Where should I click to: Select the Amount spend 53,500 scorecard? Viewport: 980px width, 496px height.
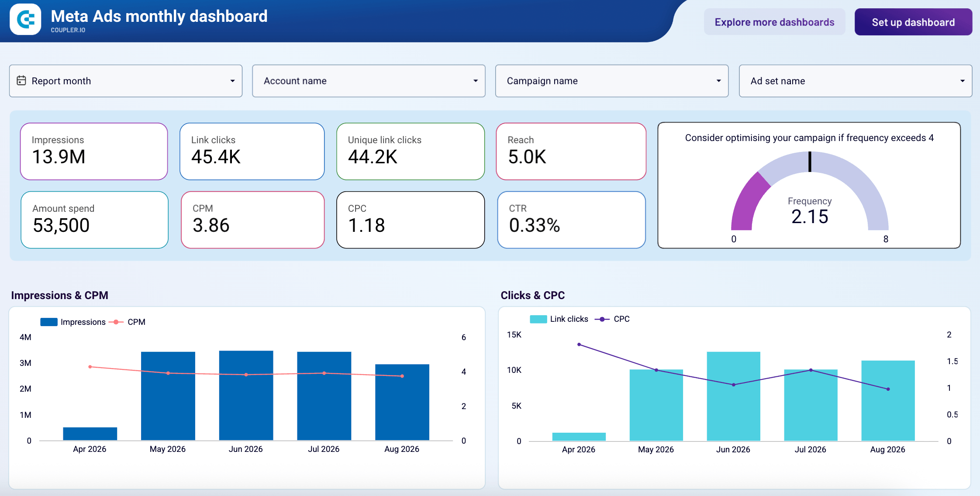click(x=94, y=220)
